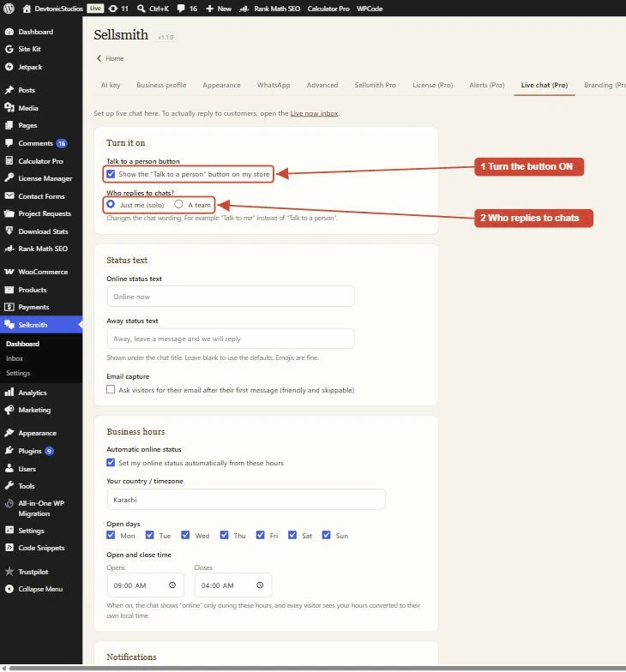This screenshot has width=626, height=672.
Task: Click the License Manager key icon
Action: tap(9, 178)
